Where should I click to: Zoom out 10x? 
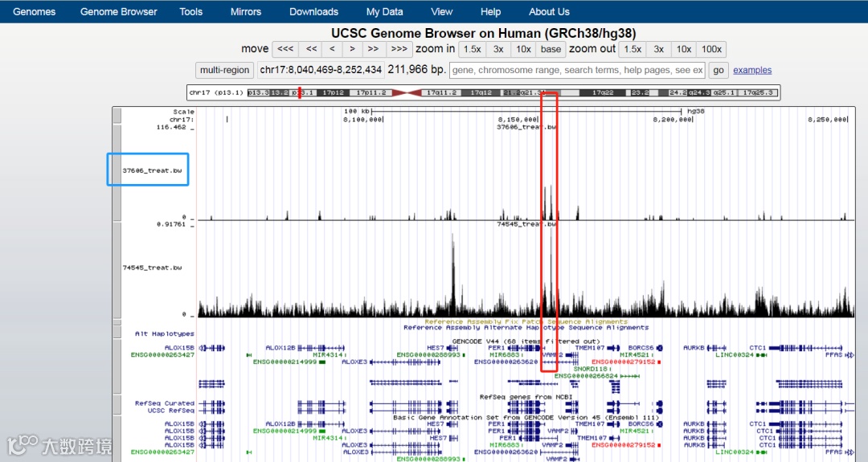click(x=684, y=49)
